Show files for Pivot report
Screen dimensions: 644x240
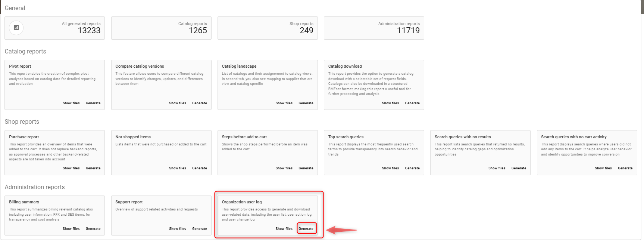tap(71, 103)
